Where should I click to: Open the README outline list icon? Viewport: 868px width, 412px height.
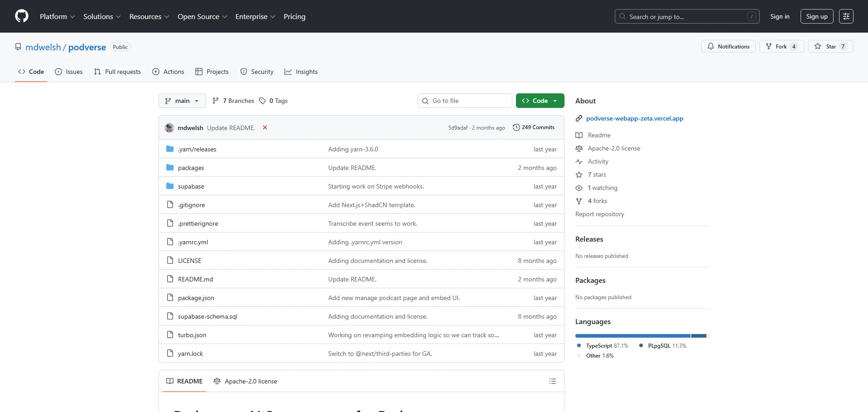(552, 381)
